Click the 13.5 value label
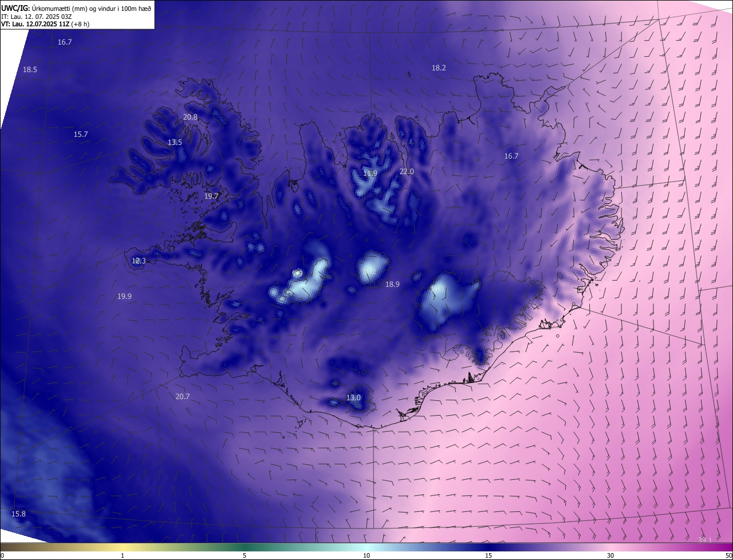The height and width of the screenshot is (560, 733). click(x=175, y=142)
